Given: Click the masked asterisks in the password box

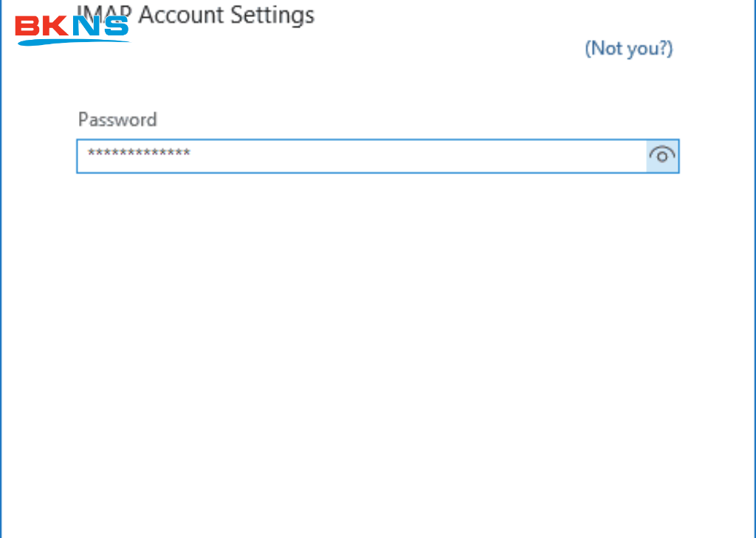Looking at the screenshot, I should point(139,154).
